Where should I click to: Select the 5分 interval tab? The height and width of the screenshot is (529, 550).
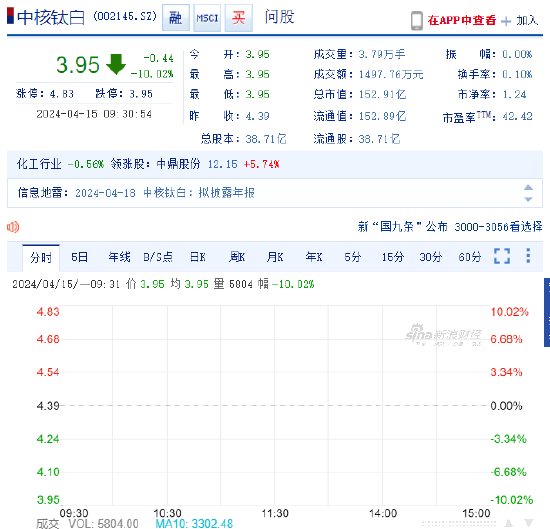pyautogui.click(x=353, y=257)
